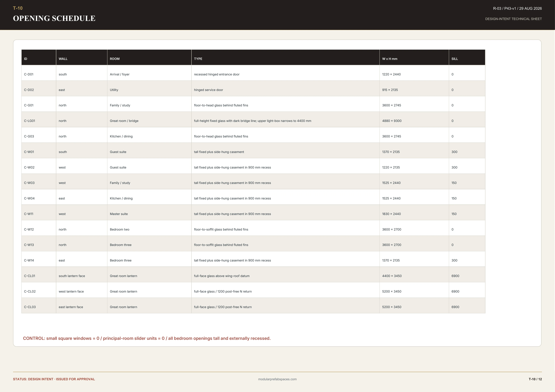555x392 pixels.
Task: Click recessed hinged entrance door type
Action: coord(285,73)
